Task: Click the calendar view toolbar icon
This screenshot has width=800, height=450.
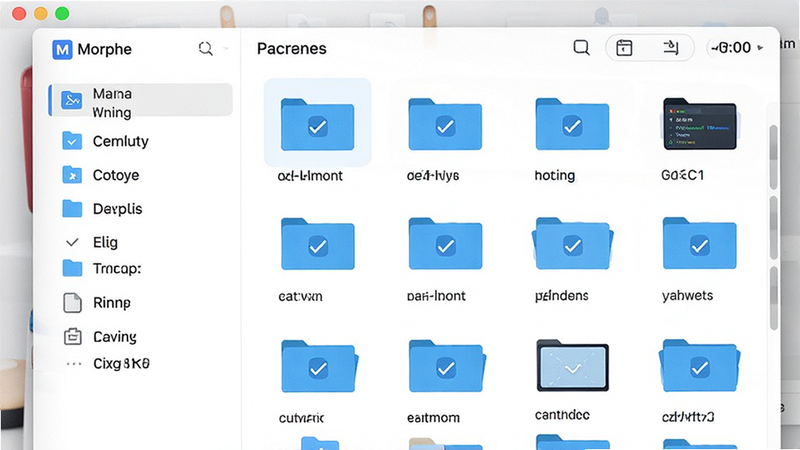Action: point(624,48)
